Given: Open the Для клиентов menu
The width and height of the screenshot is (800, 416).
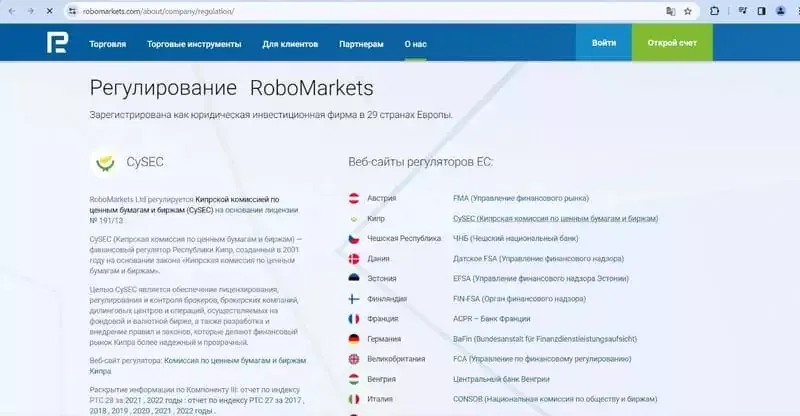Looking at the screenshot, I should tap(290, 44).
